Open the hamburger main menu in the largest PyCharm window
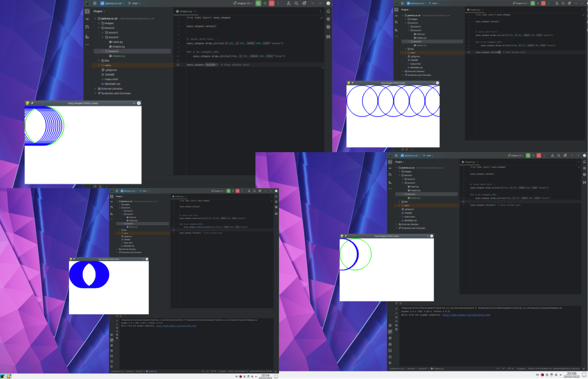The image size is (588, 379). click(95, 3)
